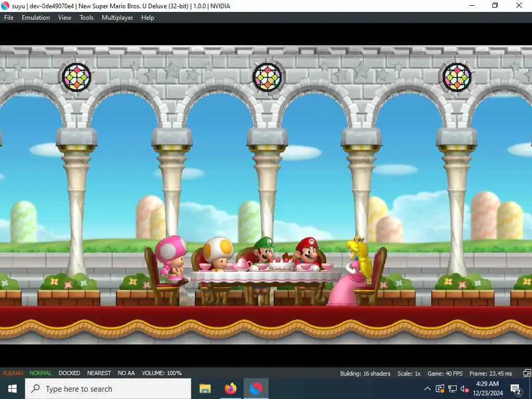Screen dimensions: 532x399
Task: Click the VOLUME: 100% status button
Action: tap(162, 373)
